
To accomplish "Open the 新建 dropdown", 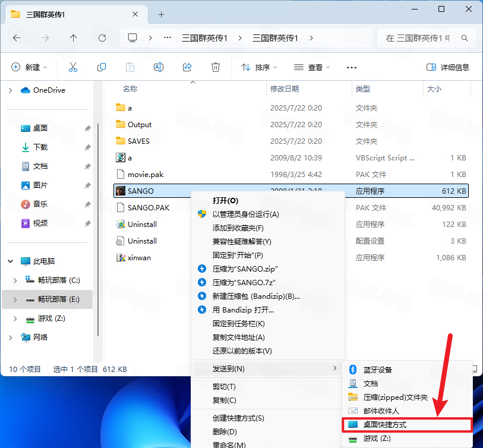I will 29,67.
